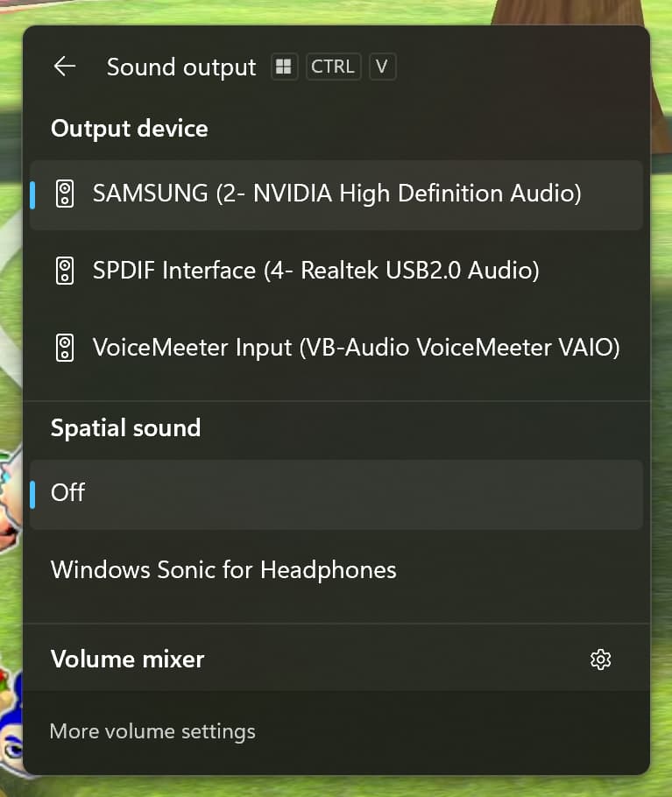The height and width of the screenshot is (797, 672).
Task: Open More volume settings link
Action: point(152,730)
